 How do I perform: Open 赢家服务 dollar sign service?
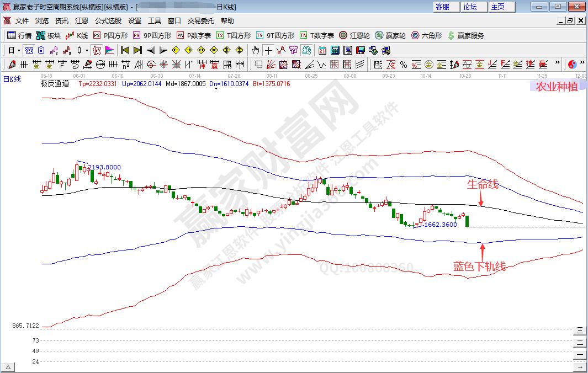click(x=465, y=35)
